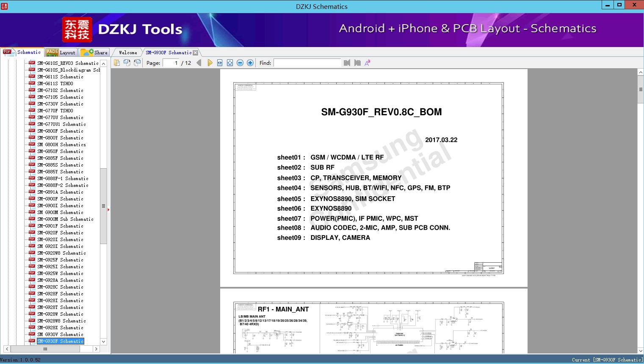Screen dimensions: 644x364
Task: Switch to the Layout tab
Action: pyautogui.click(x=61, y=53)
